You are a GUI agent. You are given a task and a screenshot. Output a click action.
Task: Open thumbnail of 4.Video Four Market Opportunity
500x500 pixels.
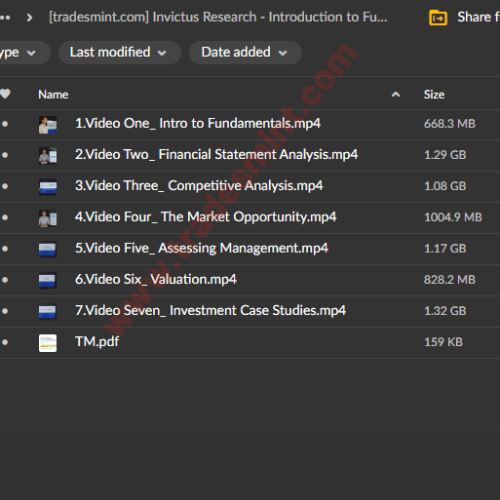[x=48, y=218]
